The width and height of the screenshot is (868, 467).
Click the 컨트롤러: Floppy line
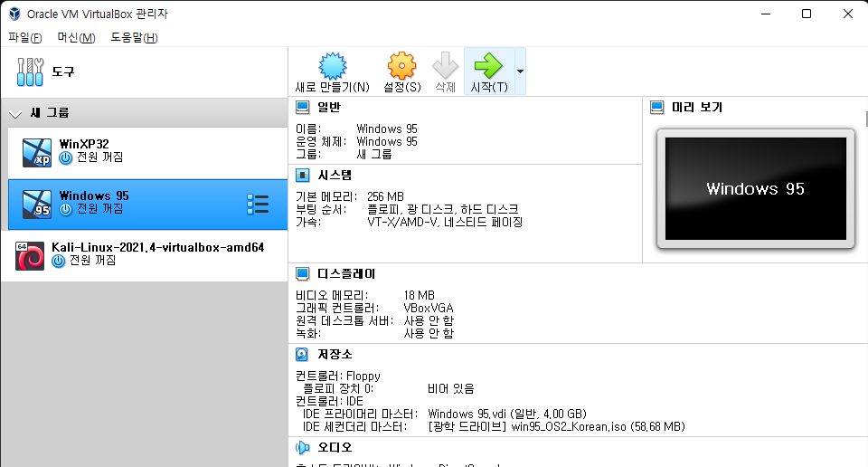[x=337, y=376]
